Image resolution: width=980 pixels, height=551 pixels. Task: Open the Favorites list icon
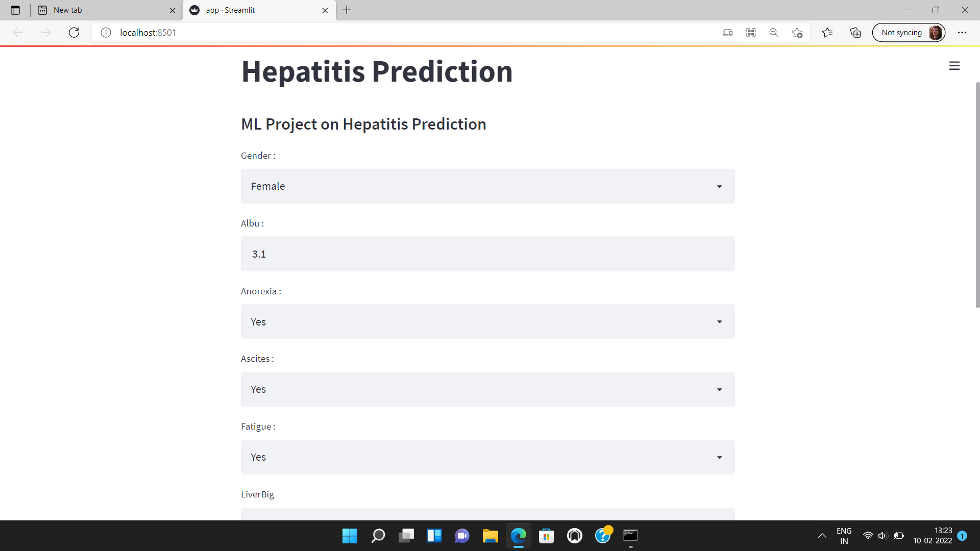click(828, 32)
